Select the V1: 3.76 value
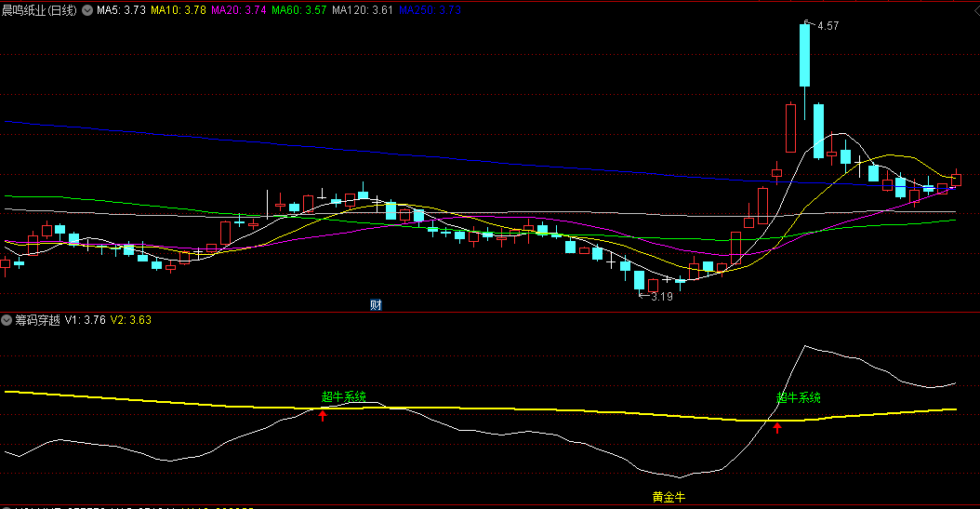The image size is (980, 509). tap(85, 320)
